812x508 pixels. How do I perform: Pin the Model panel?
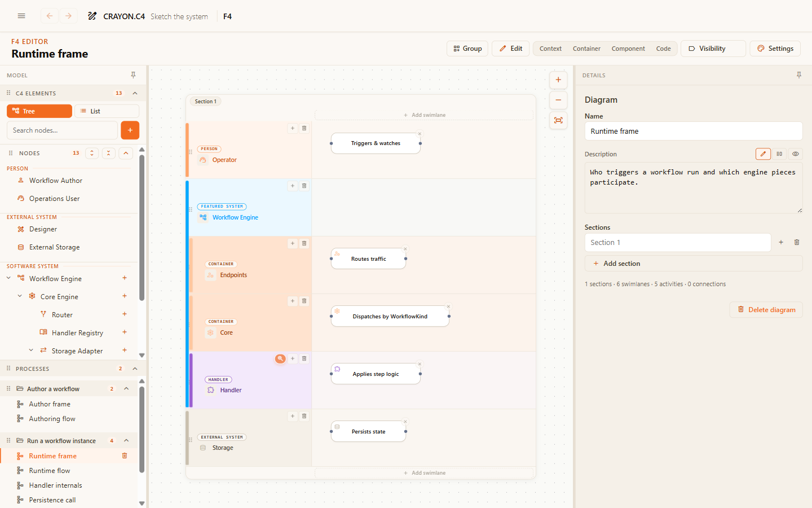click(133, 75)
